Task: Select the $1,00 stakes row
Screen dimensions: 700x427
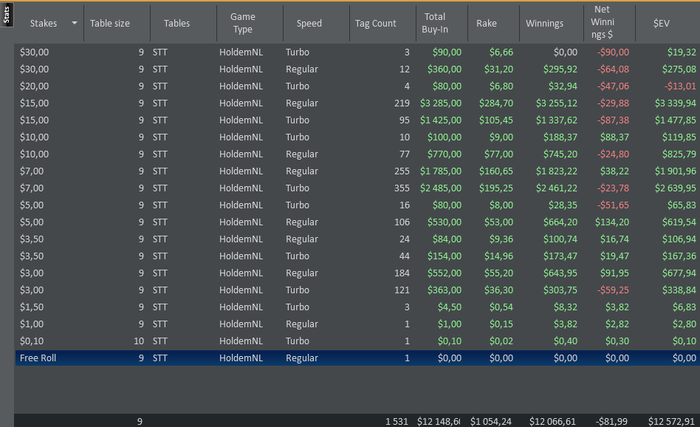Action: pos(357,324)
